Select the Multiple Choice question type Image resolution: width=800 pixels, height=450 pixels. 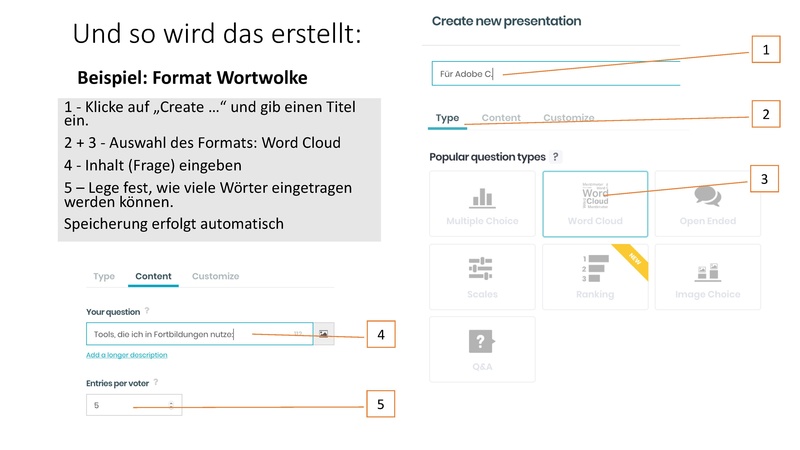coord(482,204)
